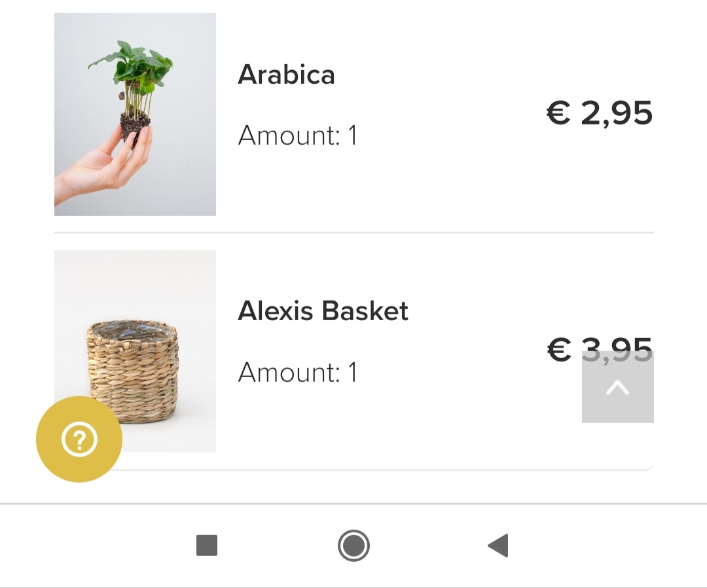The height and width of the screenshot is (588, 707).
Task: Select the Arabica product title
Action: pos(286,75)
